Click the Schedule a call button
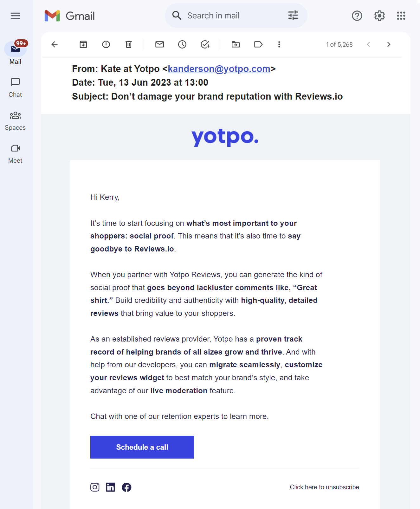420x509 pixels. coord(142,447)
